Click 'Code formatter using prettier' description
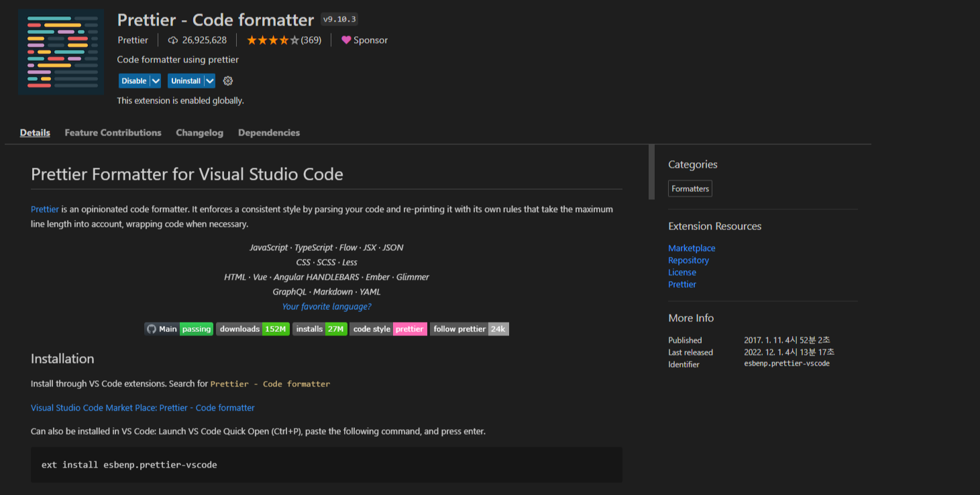The image size is (980, 495). point(178,60)
